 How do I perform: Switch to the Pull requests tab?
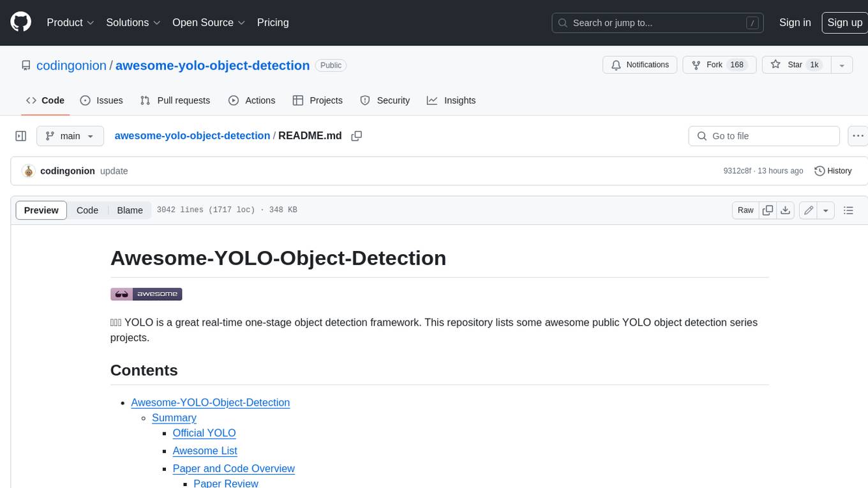tap(175, 100)
